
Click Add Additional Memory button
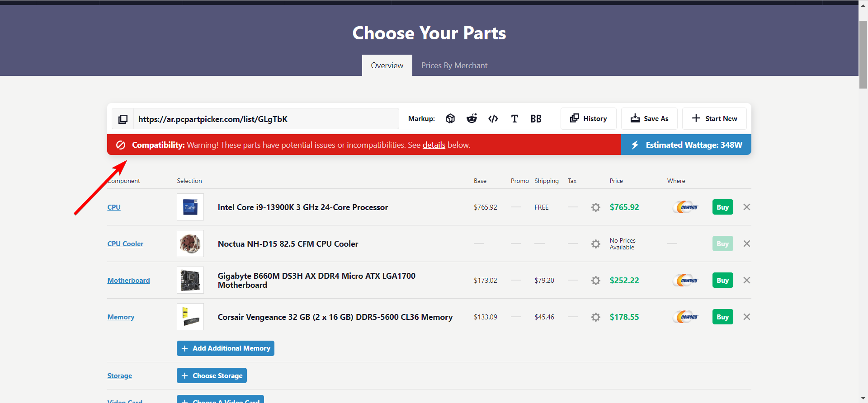[226, 348]
